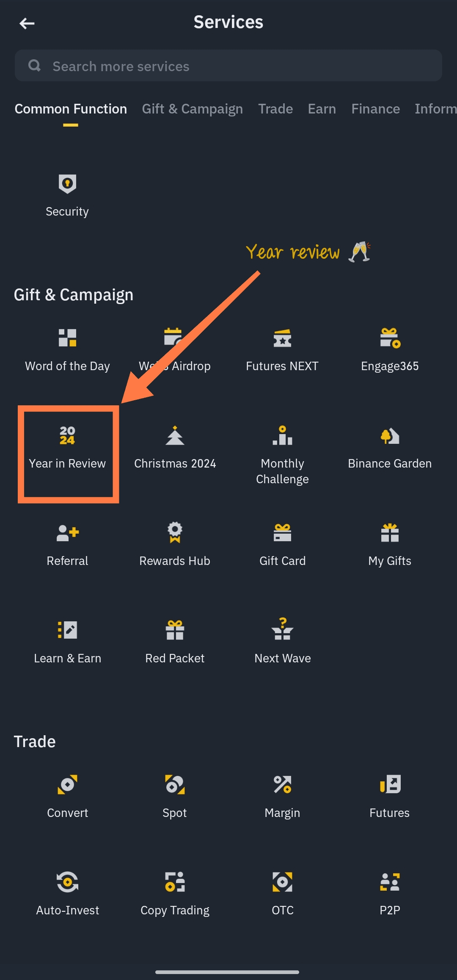Open the Red Packet gift icon
This screenshot has height=980, width=457.
point(175,630)
